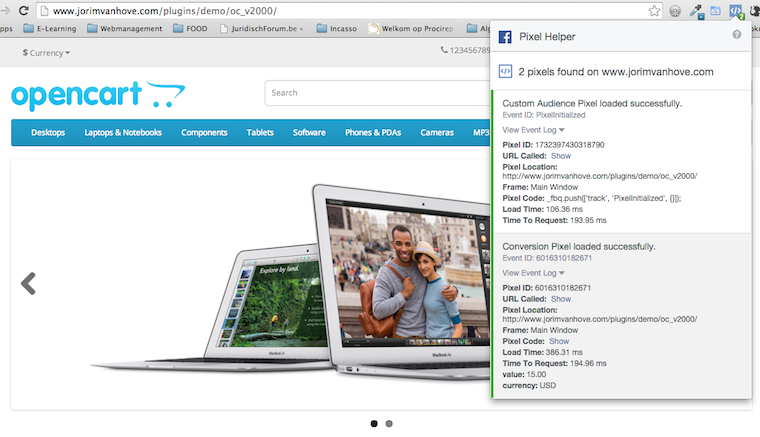Click the phone icon next to 123456789
This screenshot has width=760, height=437.
coord(443,50)
